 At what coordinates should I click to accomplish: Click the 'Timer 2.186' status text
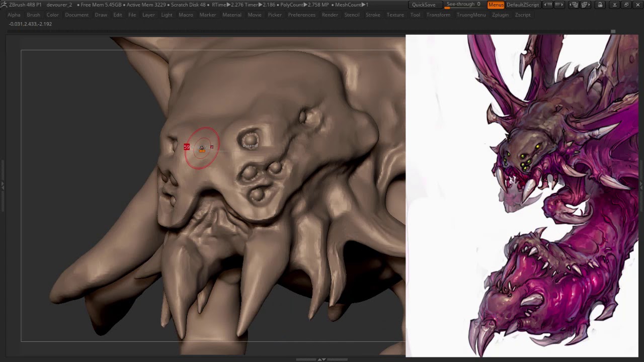[x=260, y=5]
